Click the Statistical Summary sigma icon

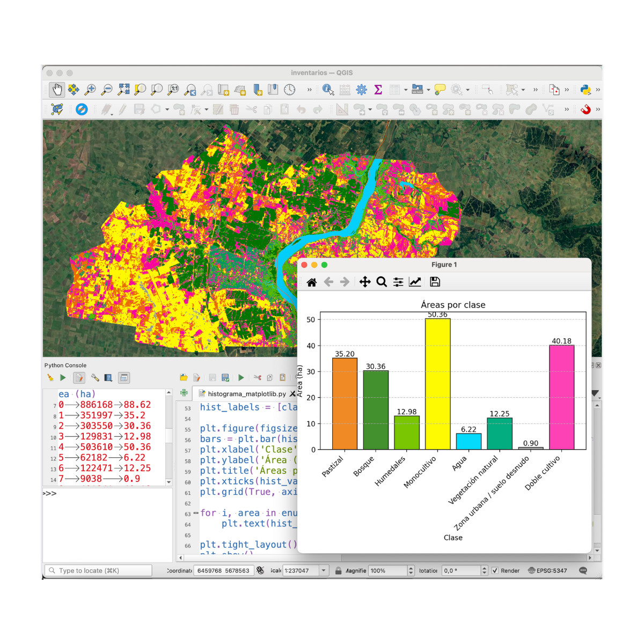(x=378, y=90)
